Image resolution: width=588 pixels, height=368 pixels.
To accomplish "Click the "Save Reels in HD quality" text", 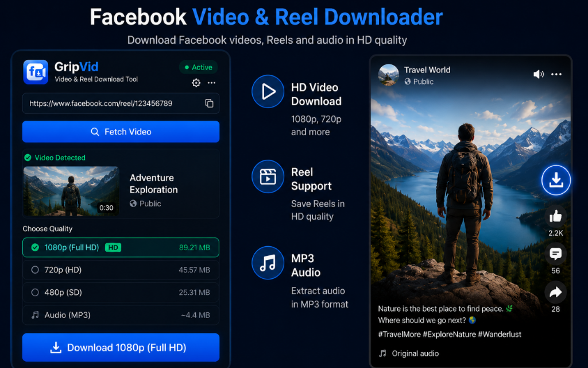I will (318, 210).
